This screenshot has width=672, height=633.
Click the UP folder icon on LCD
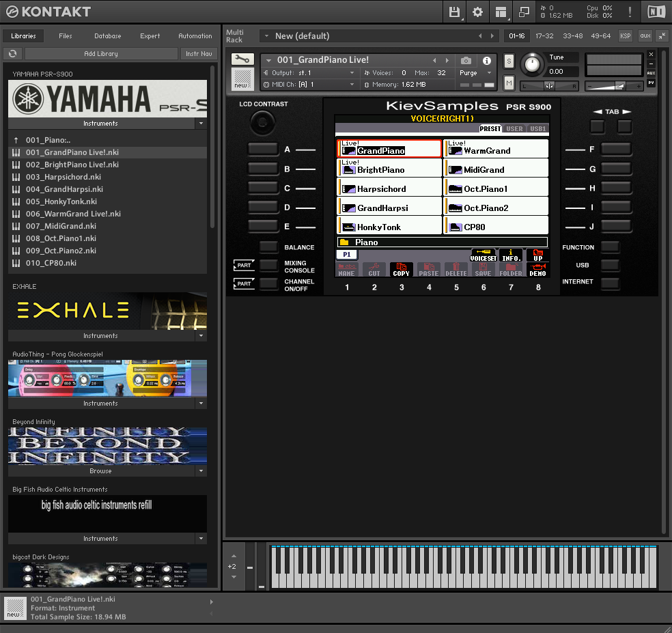pos(538,255)
